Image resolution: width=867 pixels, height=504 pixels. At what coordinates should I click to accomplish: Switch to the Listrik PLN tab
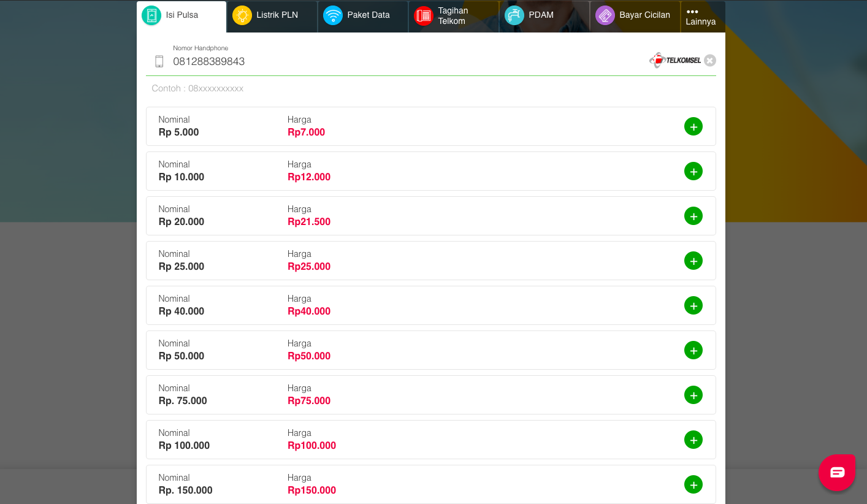(272, 17)
